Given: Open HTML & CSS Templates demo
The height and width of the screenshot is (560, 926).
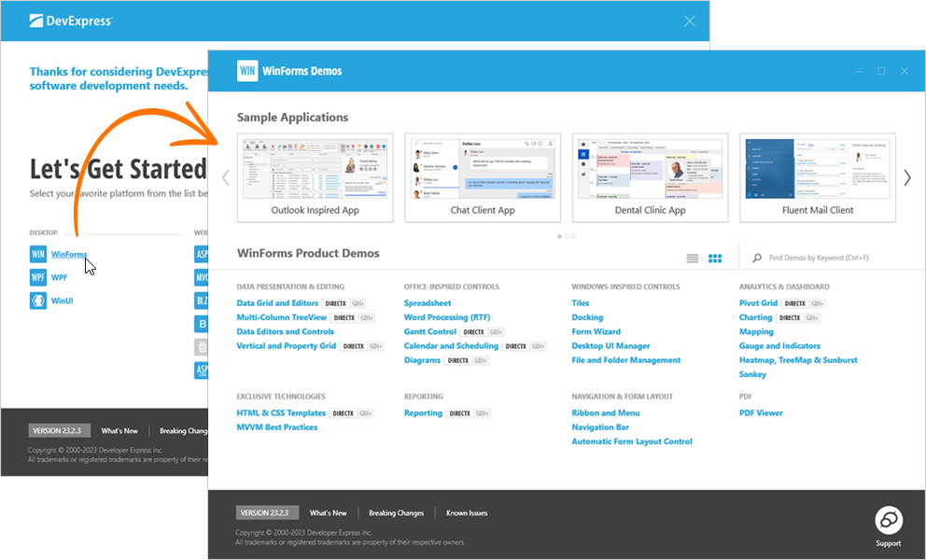Looking at the screenshot, I should click(281, 413).
